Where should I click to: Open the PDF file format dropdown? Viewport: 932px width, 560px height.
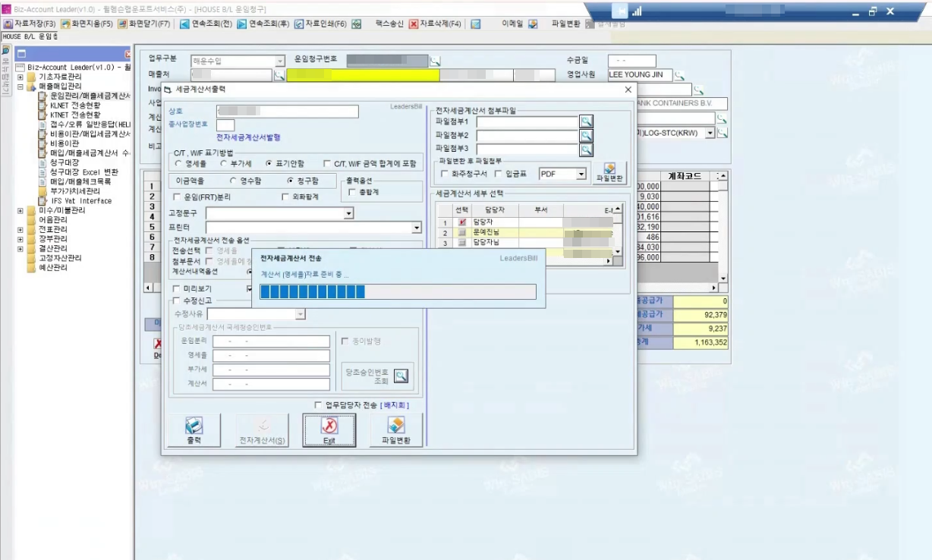(x=581, y=174)
